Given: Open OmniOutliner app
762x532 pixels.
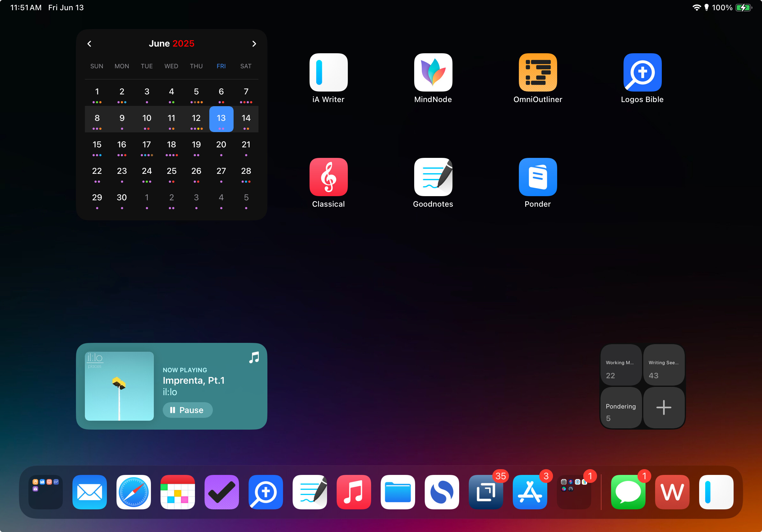Looking at the screenshot, I should tap(538, 72).
